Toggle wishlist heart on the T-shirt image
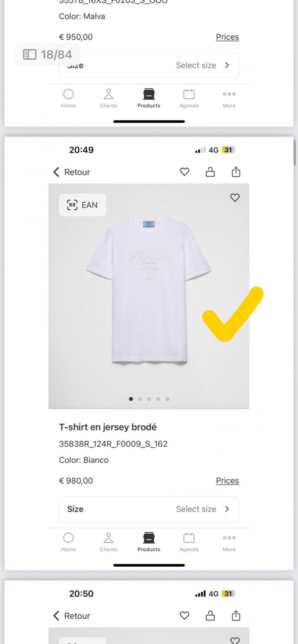This screenshot has width=298, height=644. (x=235, y=198)
